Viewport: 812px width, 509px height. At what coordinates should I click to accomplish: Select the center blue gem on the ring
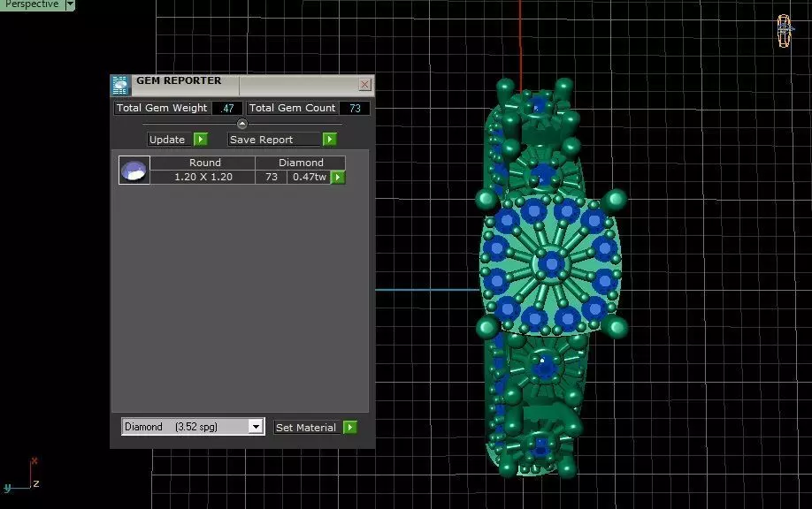point(552,264)
